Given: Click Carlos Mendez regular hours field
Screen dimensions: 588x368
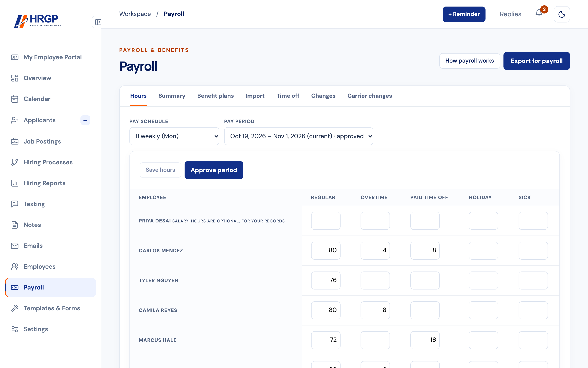Looking at the screenshot, I should coord(326,250).
